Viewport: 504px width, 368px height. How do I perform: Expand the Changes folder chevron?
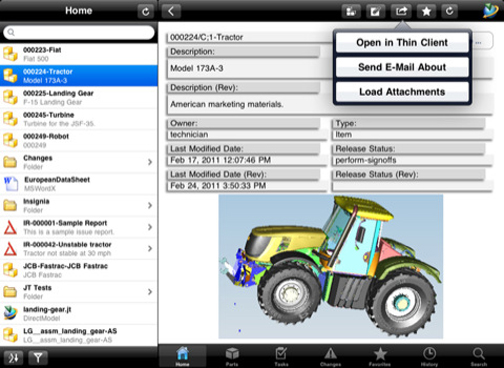pos(150,162)
